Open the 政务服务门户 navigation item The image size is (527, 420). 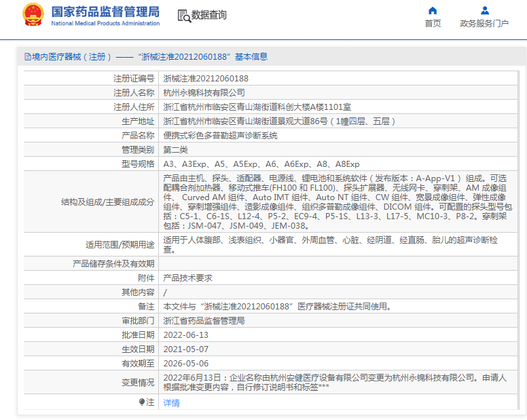(484, 24)
